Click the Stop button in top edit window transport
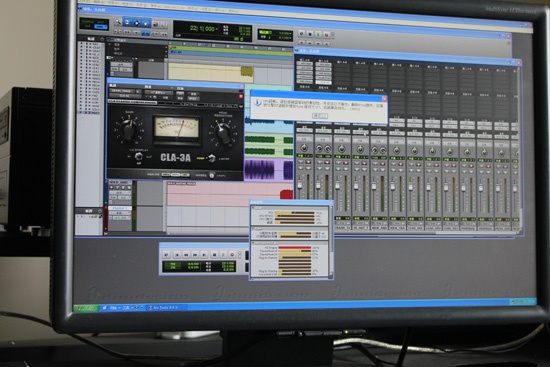This screenshot has width=550, height=367. (310, 34)
